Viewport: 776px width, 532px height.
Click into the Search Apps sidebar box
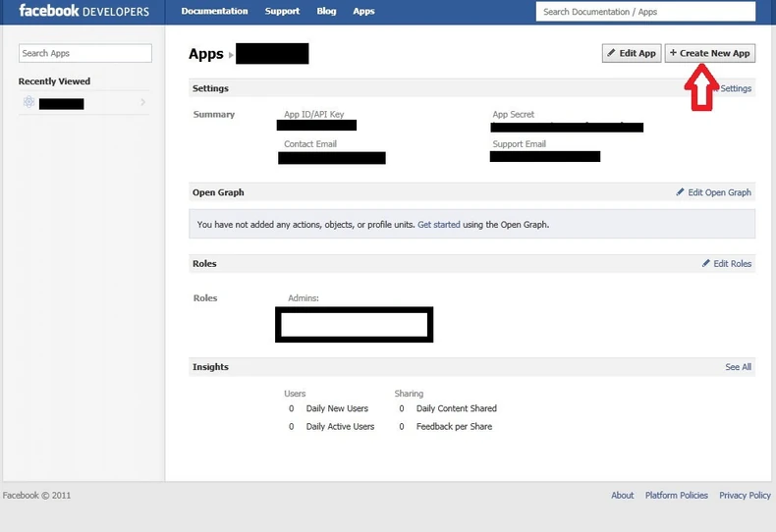pyautogui.click(x=85, y=53)
